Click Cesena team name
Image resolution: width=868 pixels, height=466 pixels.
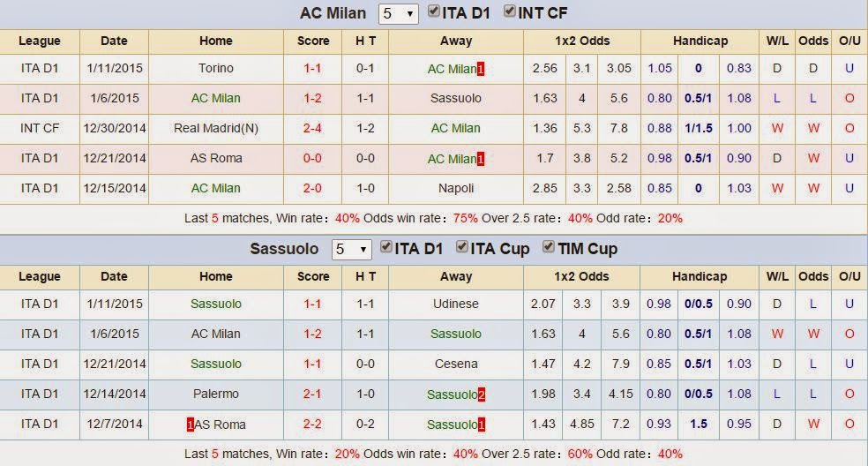click(455, 364)
